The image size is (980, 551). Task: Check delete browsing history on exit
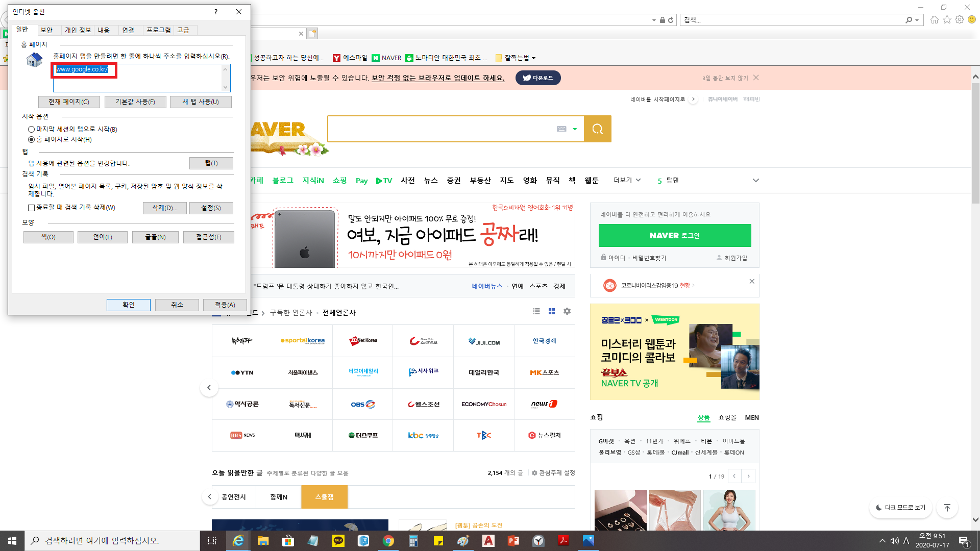[x=31, y=208]
